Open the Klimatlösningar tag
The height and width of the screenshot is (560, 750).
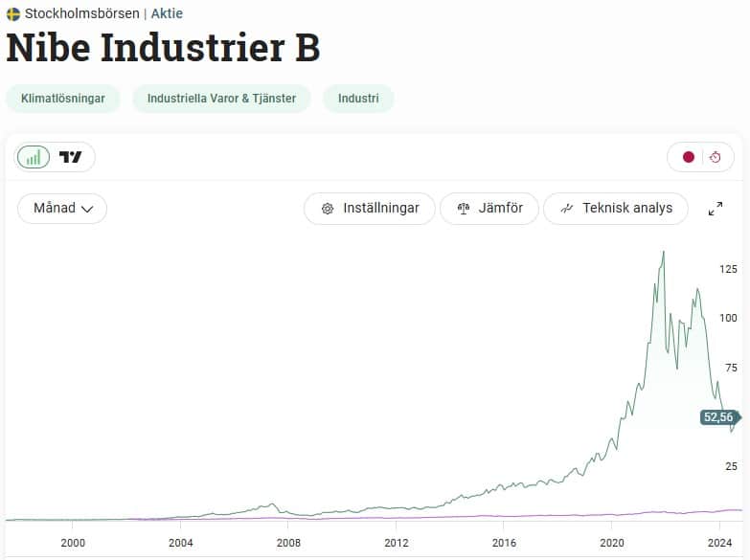(x=63, y=99)
